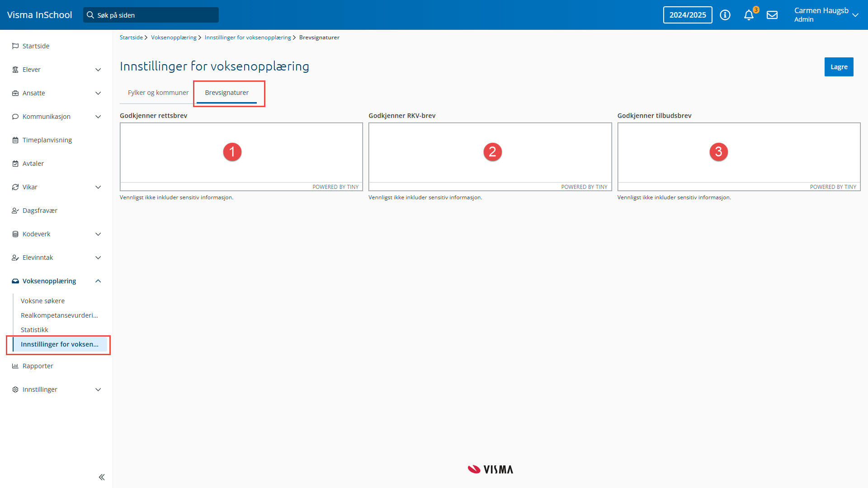Click the Avtaler sidebar icon
The height and width of the screenshot is (488, 868).
pyautogui.click(x=15, y=164)
